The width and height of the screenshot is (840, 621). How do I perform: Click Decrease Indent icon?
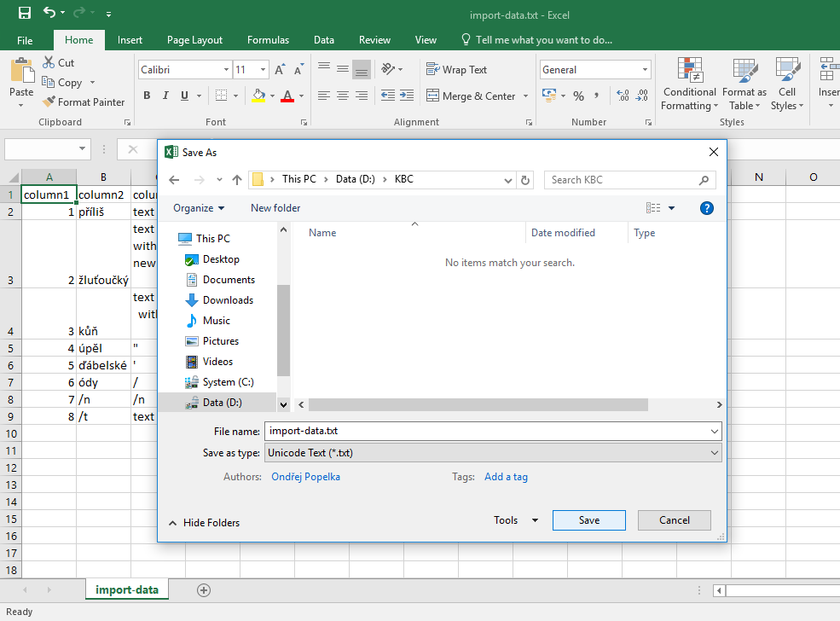388,96
